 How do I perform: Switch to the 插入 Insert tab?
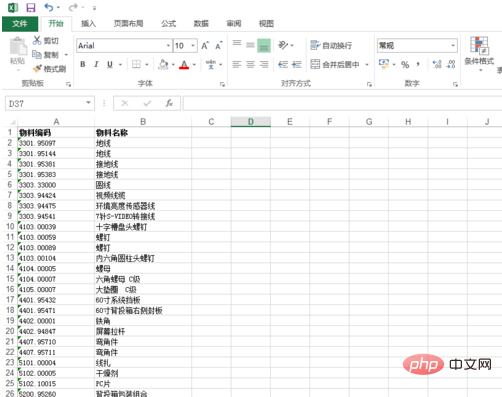coord(88,24)
